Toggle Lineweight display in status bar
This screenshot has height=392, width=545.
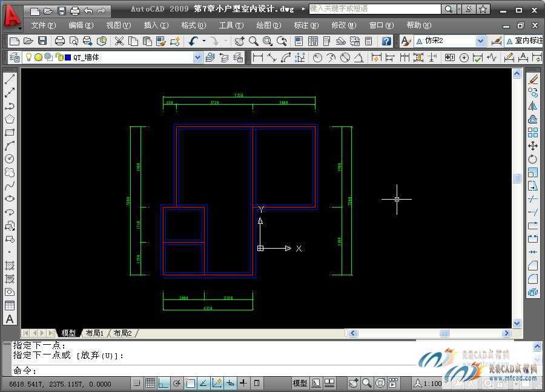coord(243,384)
